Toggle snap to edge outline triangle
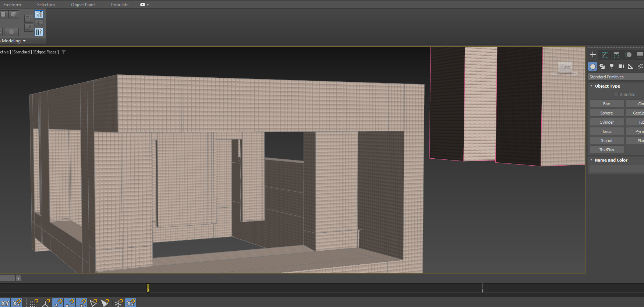This screenshot has width=644, height=307. (93, 303)
